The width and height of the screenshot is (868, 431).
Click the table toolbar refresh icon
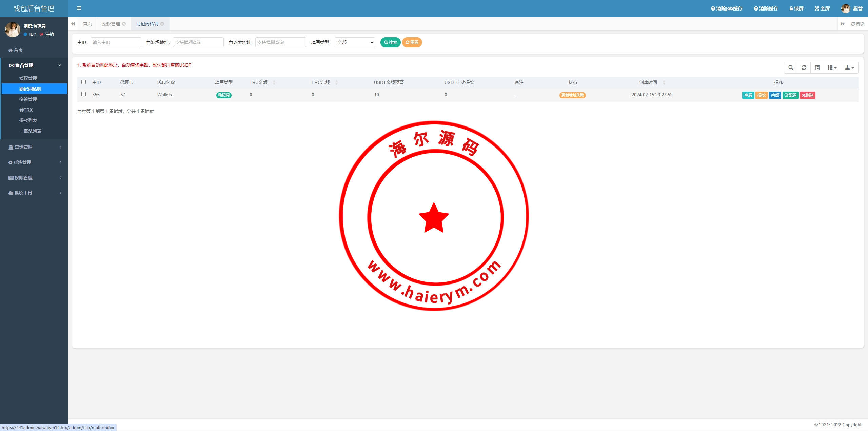[x=804, y=68]
